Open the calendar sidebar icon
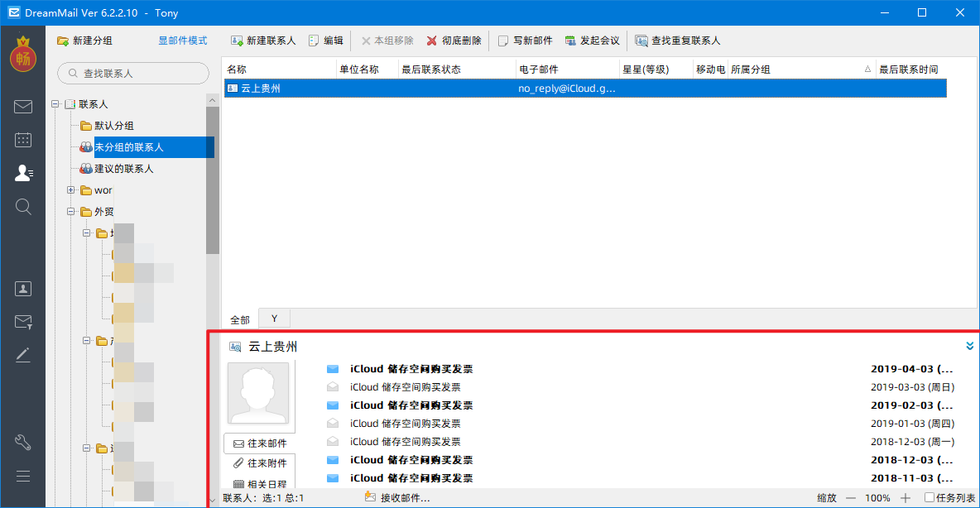 point(23,139)
